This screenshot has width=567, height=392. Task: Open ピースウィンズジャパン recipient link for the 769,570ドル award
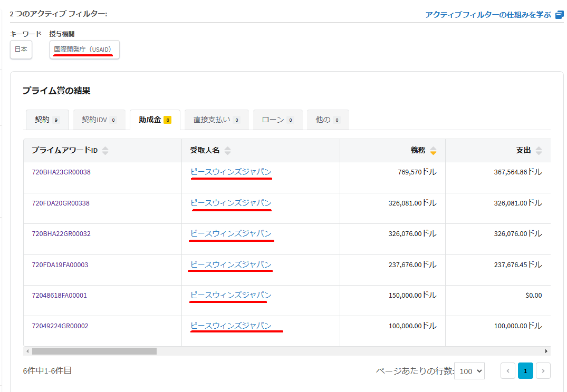coord(231,172)
